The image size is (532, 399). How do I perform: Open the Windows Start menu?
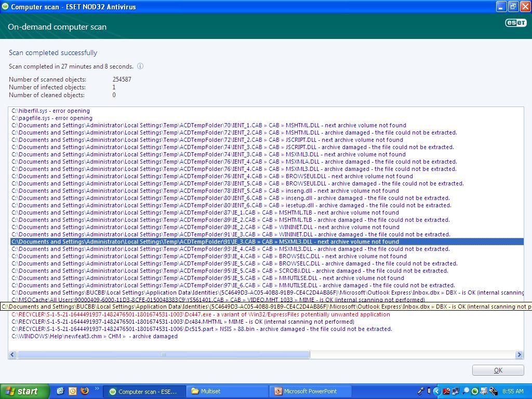click(x=24, y=391)
